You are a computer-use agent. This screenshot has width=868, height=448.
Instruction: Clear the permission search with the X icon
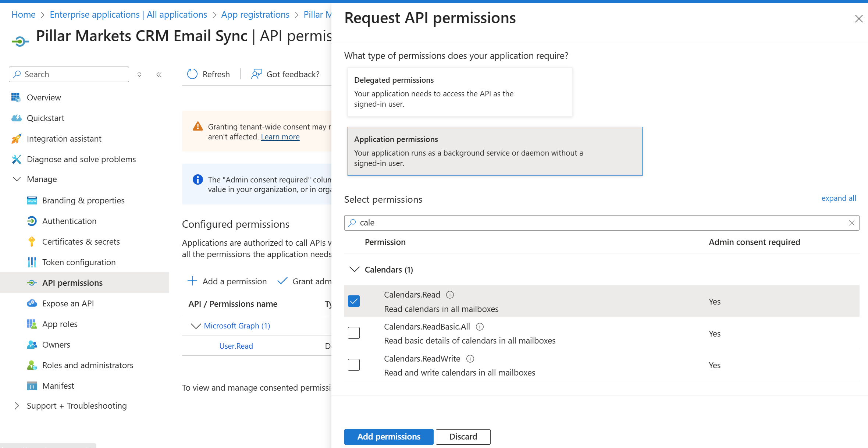click(852, 223)
